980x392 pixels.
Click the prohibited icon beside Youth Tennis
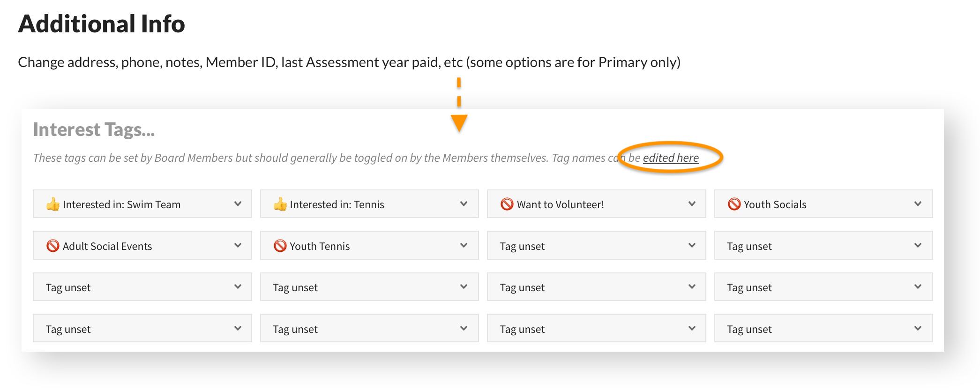click(280, 246)
